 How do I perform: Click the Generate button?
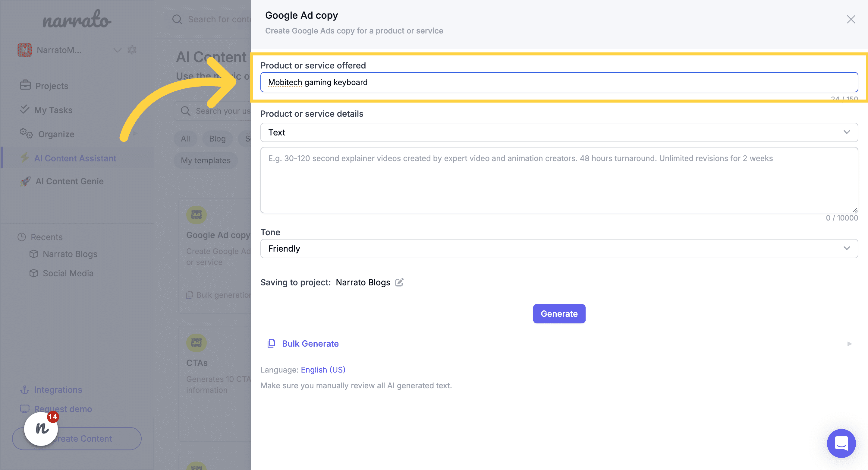(x=559, y=313)
